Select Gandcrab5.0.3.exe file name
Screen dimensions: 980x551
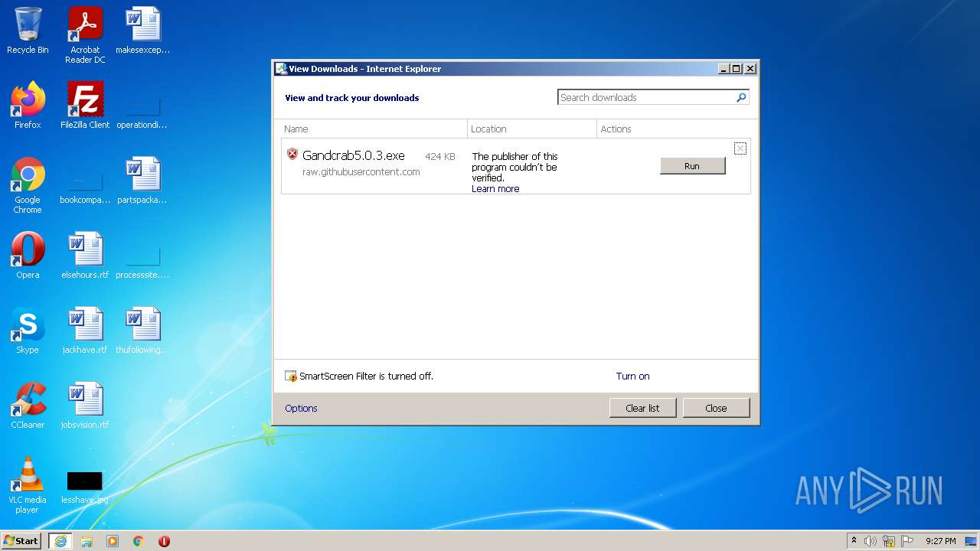click(x=354, y=156)
